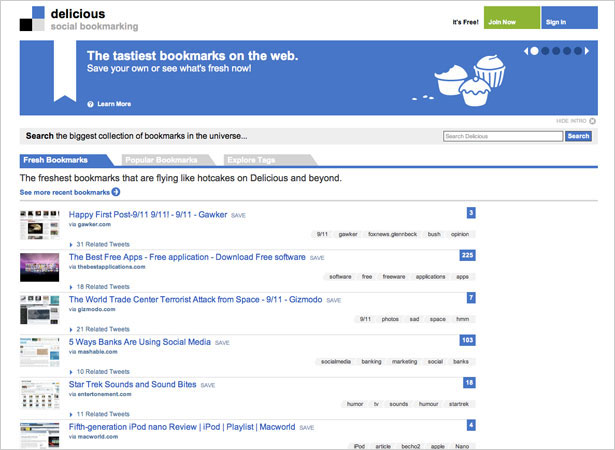This screenshot has width=615, height=450.
Task: Focus the Search Delicious input field
Action: tap(503, 136)
